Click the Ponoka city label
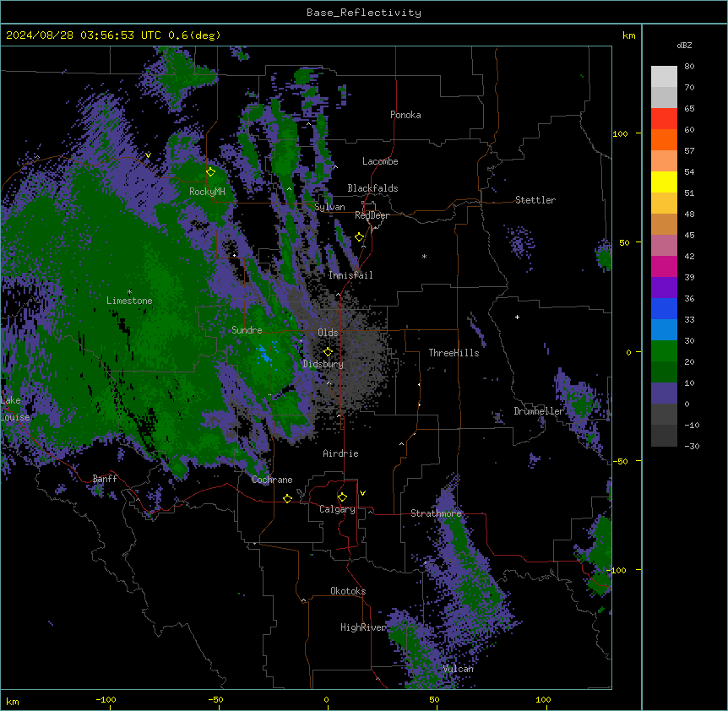The image size is (728, 711). pyautogui.click(x=405, y=115)
